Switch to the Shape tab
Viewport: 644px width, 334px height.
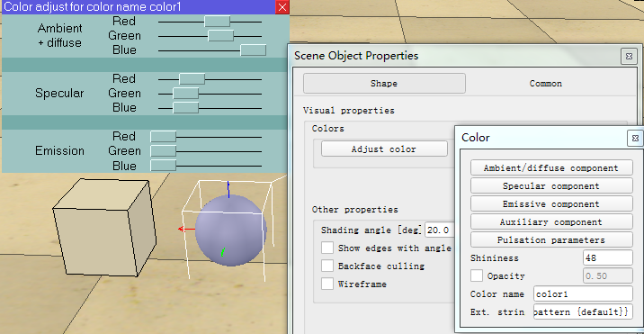384,84
